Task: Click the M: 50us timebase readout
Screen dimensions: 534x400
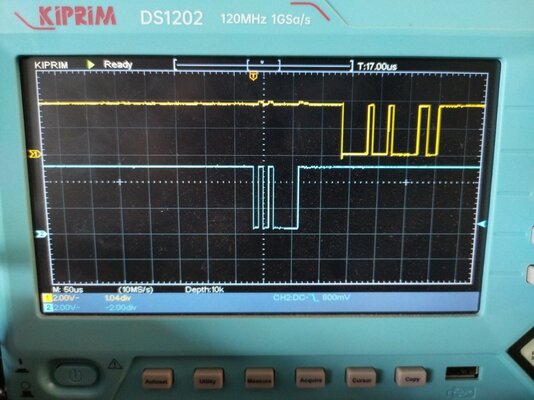Action: pyautogui.click(x=68, y=290)
